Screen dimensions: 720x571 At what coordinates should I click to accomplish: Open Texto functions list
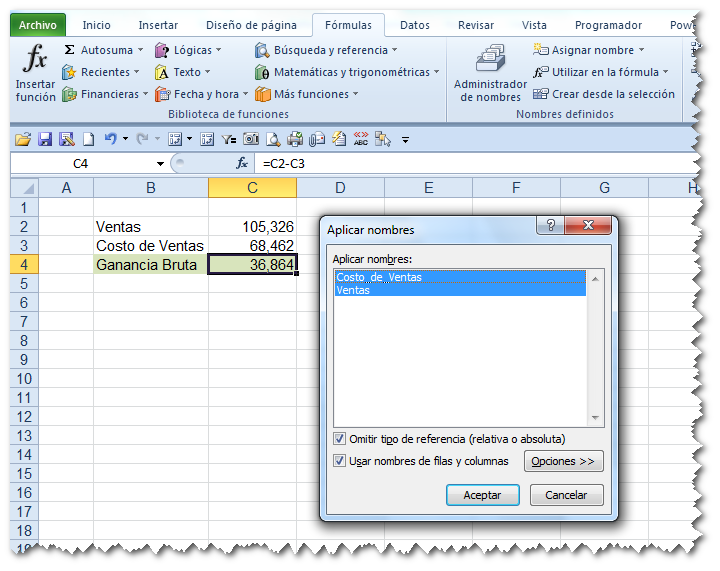(182, 72)
